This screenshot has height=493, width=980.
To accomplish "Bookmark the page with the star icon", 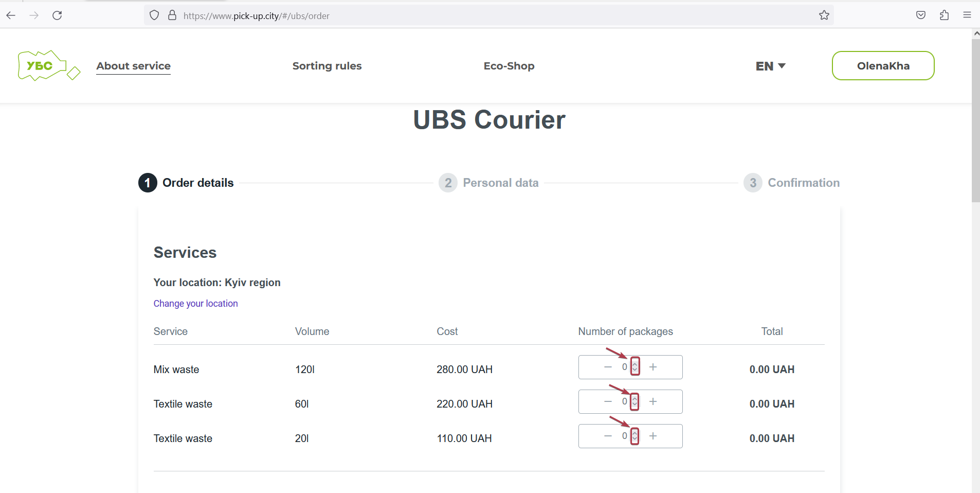I will [824, 15].
